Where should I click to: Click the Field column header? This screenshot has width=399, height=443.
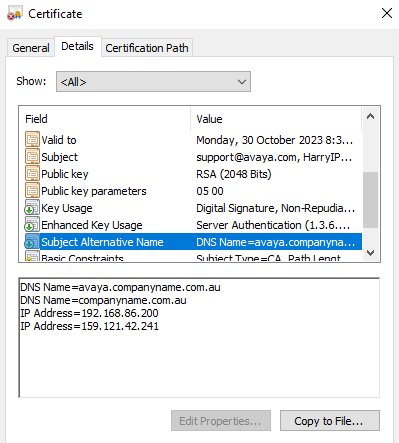pyautogui.click(x=105, y=119)
